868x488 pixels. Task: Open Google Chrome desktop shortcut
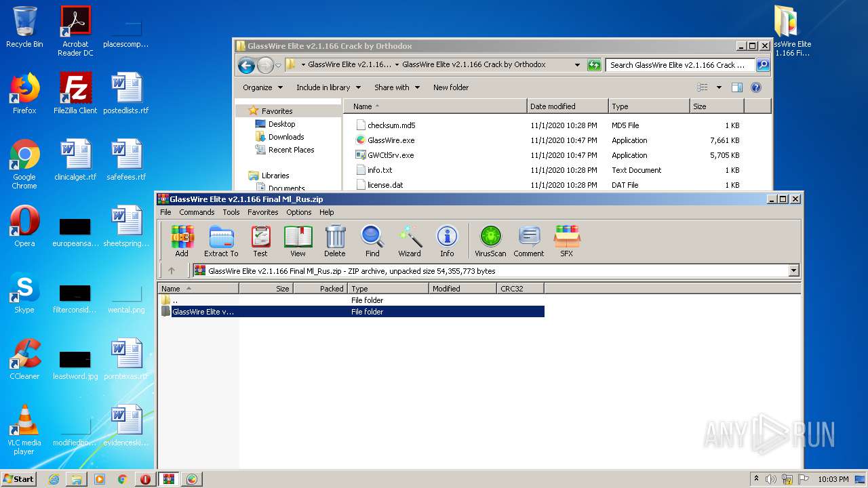24,164
